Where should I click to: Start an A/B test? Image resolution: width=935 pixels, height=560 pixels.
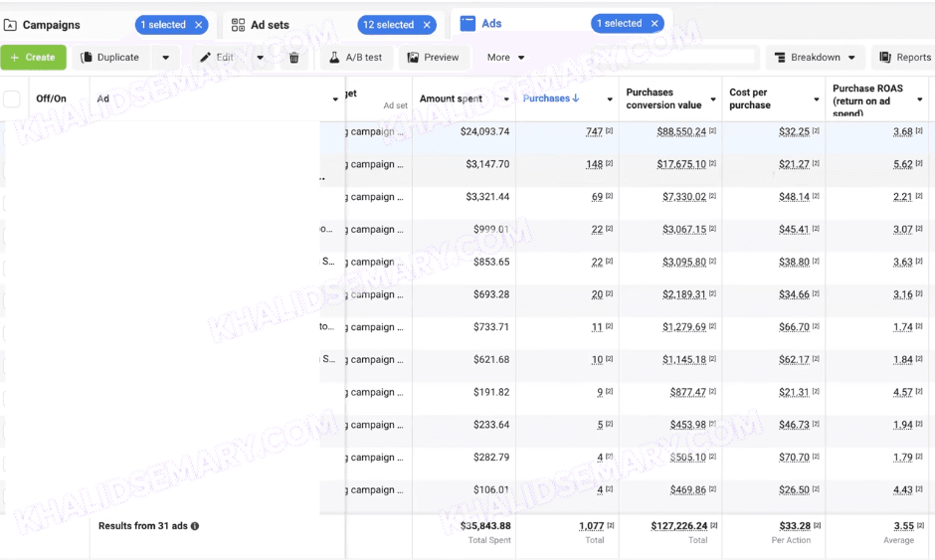tap(356, 58)
